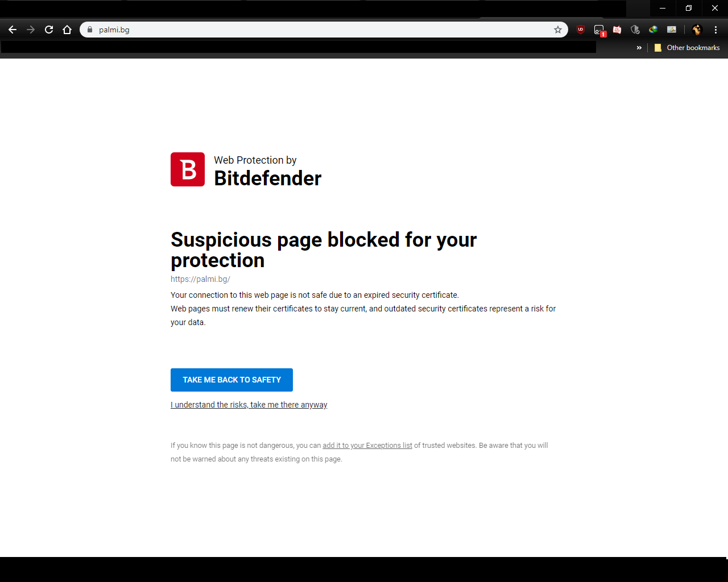Click the TAKE ME BACK TO SAFETY button
This screenshot has height=582, width=728.
pyautogui.click(x=231, y=380)
